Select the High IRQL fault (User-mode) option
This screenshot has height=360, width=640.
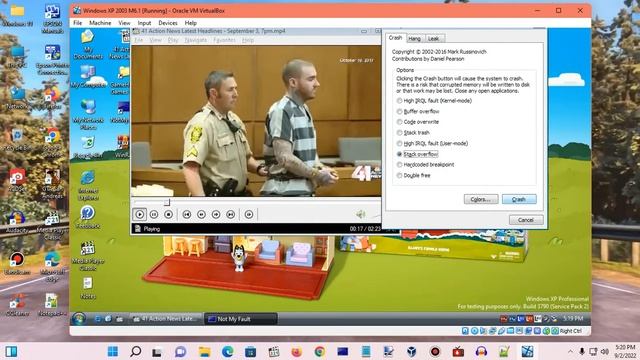[x=432, y=143]
